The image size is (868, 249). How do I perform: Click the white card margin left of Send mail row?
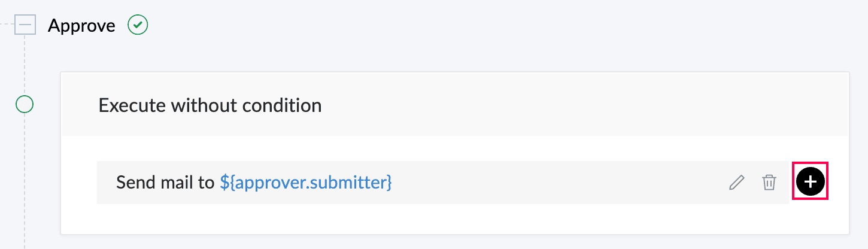click(x=79, y=183)
